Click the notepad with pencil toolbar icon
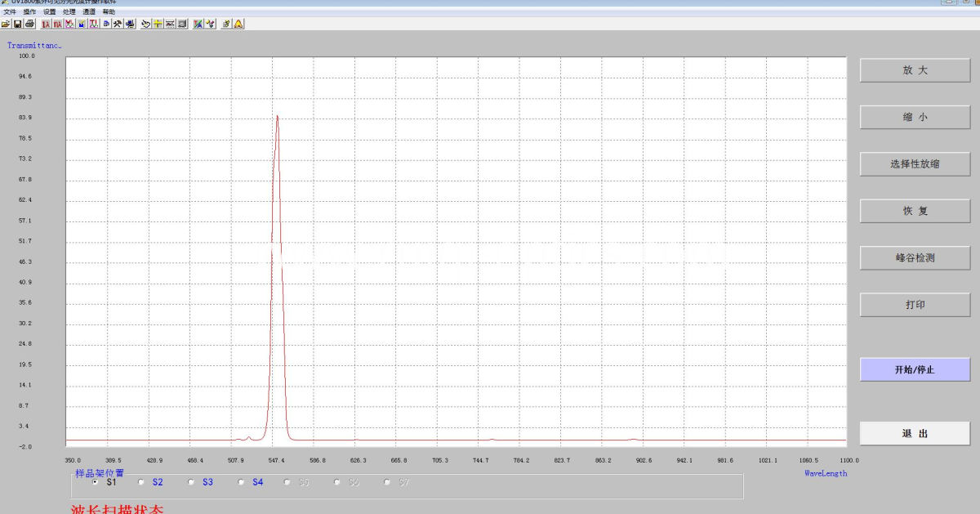Viewport: 980px width, 514px height. (x=226, y=25)
